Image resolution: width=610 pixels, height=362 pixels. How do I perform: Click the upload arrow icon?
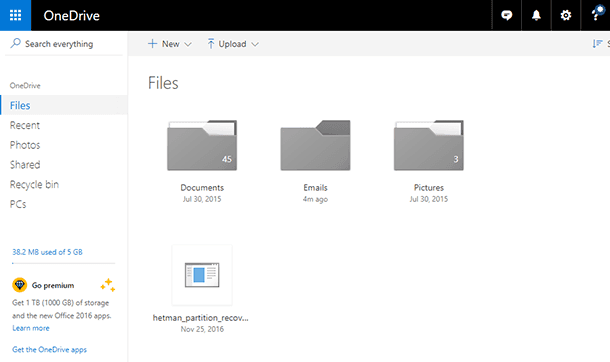pyautogui.click(x=210, y=44)
